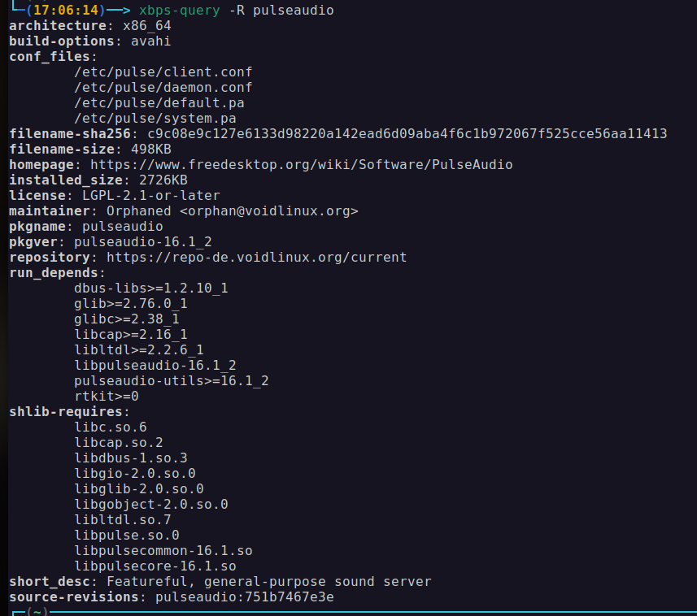Click the libpulsecommon-16.1.so library line
The image size is (697, 616).
click(x=163, y=550)
